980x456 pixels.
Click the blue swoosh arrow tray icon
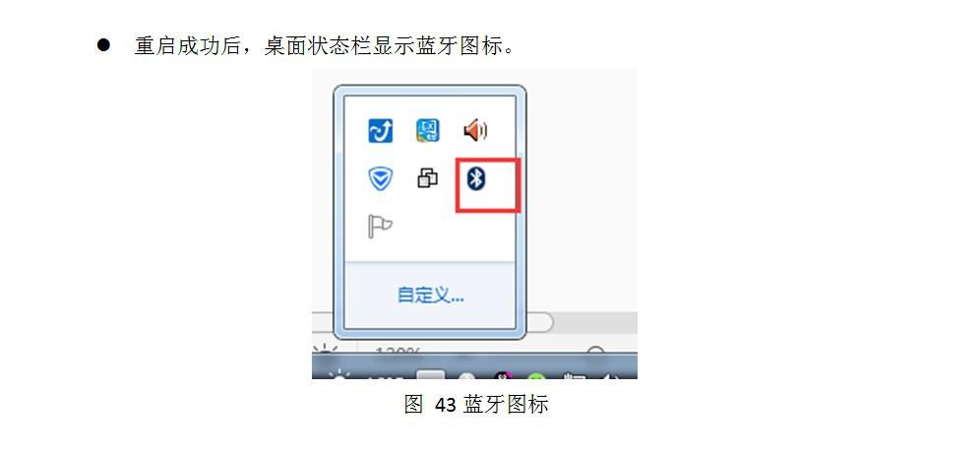pos(380,131)
